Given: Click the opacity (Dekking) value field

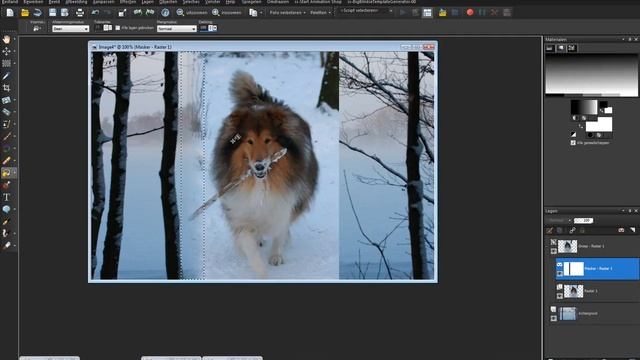Looking at the screenshot, I should point(203,28).
